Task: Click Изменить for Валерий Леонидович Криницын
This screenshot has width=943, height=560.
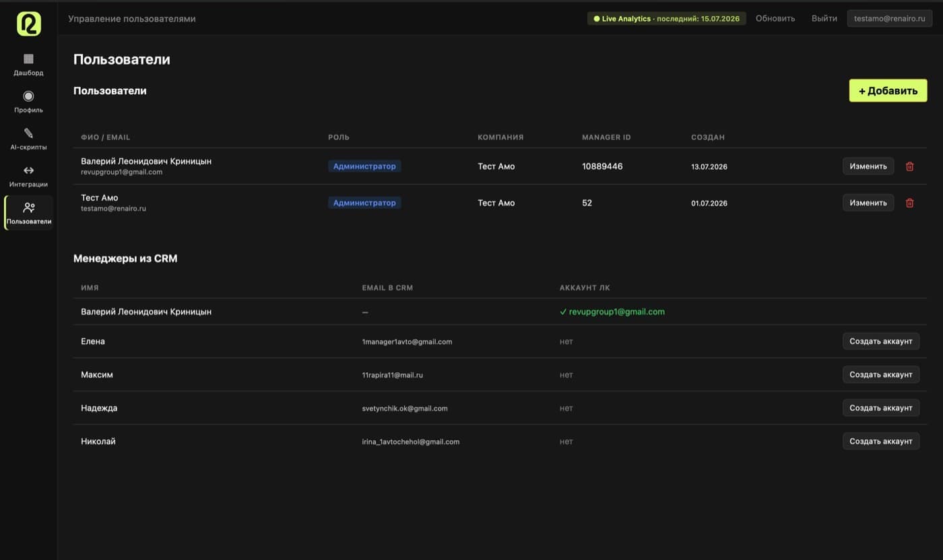Action: pyautogui.click(x=868, y=166)
